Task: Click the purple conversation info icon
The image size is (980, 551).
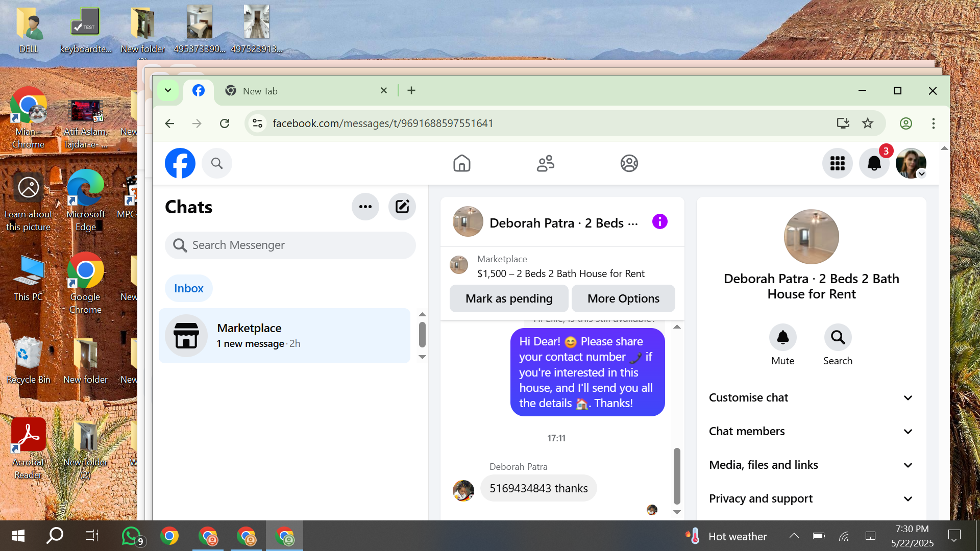Action: click(x=659, y=222)
